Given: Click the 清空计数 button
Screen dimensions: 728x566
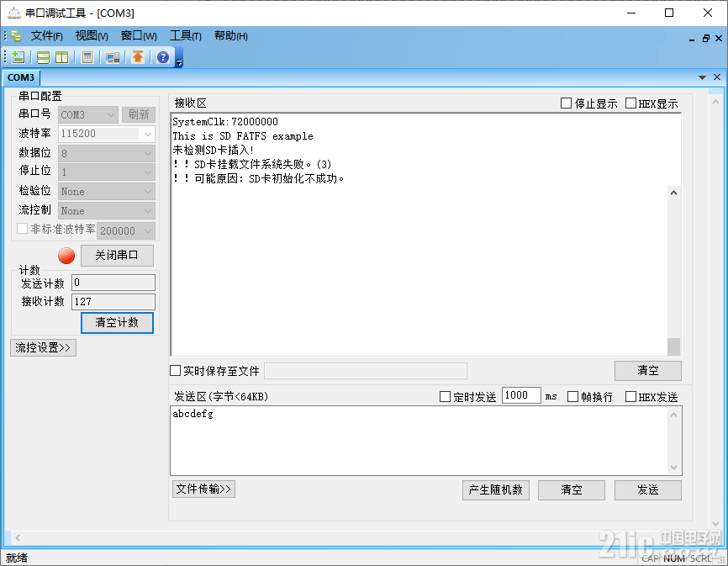Looking at the screenshot, I should click(117, 323).
